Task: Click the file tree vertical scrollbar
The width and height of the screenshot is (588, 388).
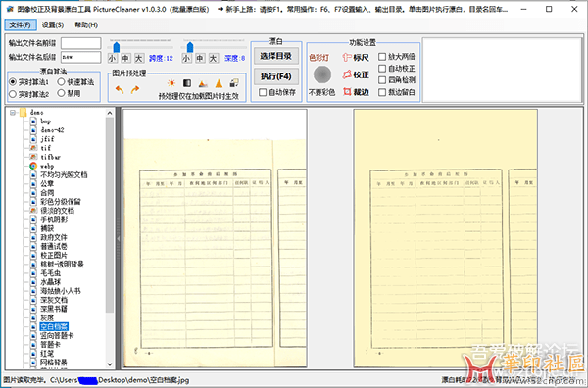Action: click(x=110, y=215)
